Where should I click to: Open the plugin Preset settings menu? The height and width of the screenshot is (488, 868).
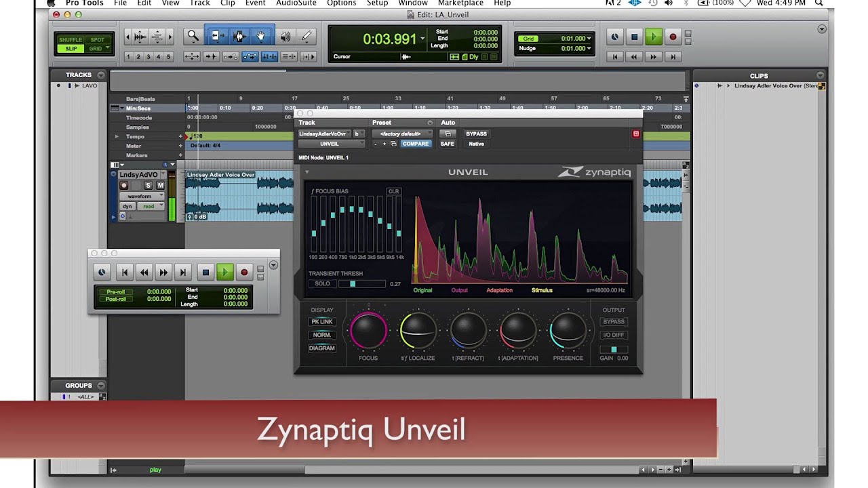[429, 123]
